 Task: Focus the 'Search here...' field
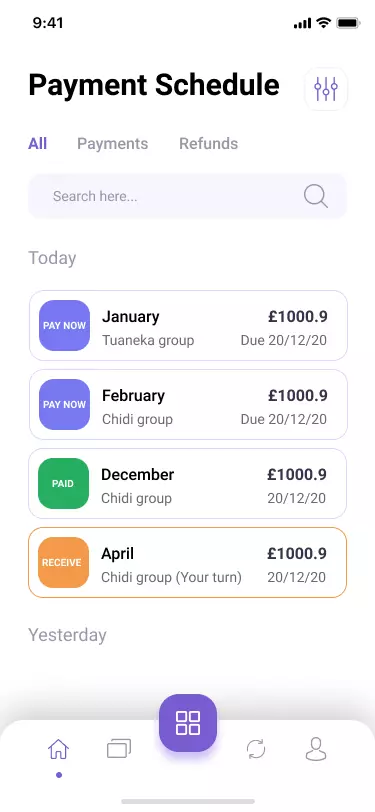tap(188, 196)
